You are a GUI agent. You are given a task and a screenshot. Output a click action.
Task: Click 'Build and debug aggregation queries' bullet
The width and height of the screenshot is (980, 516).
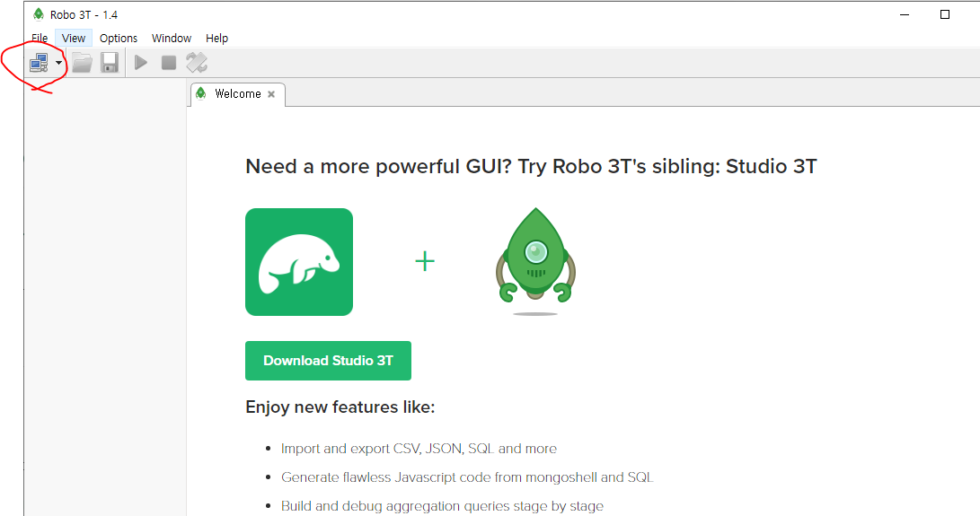442,506
